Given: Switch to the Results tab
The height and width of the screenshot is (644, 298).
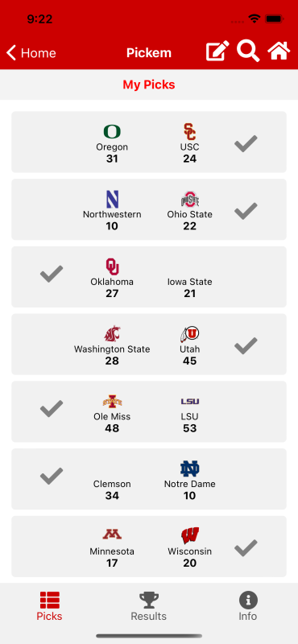Looking at the screenshot, I should [x=148, y=606].
